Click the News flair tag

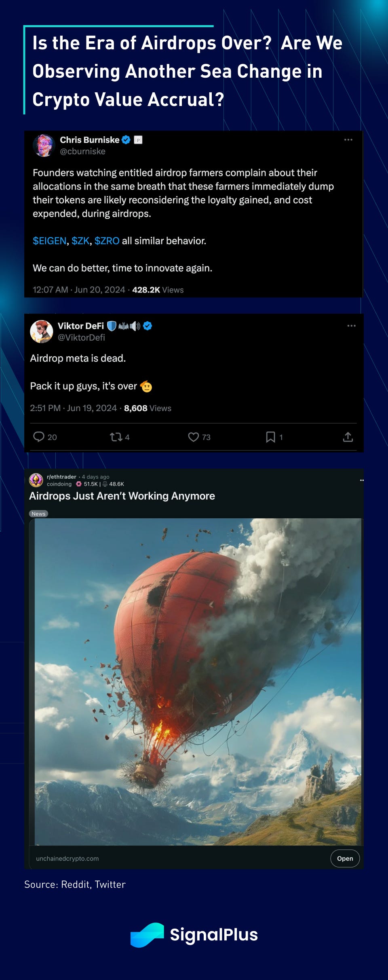38,513
